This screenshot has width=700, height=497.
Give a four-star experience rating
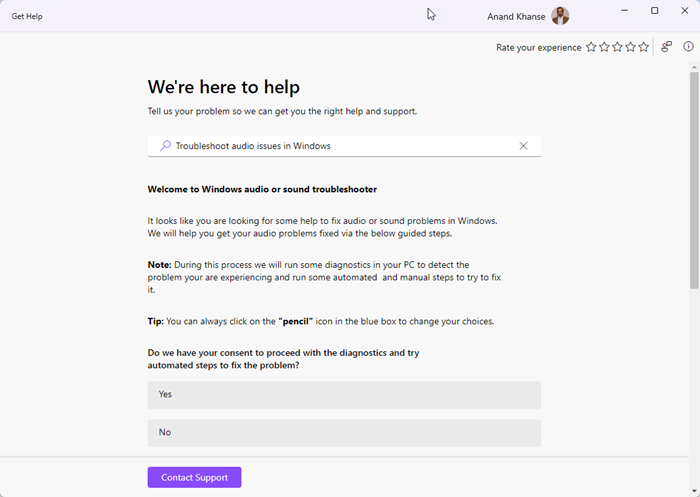[x=630, y=47]
